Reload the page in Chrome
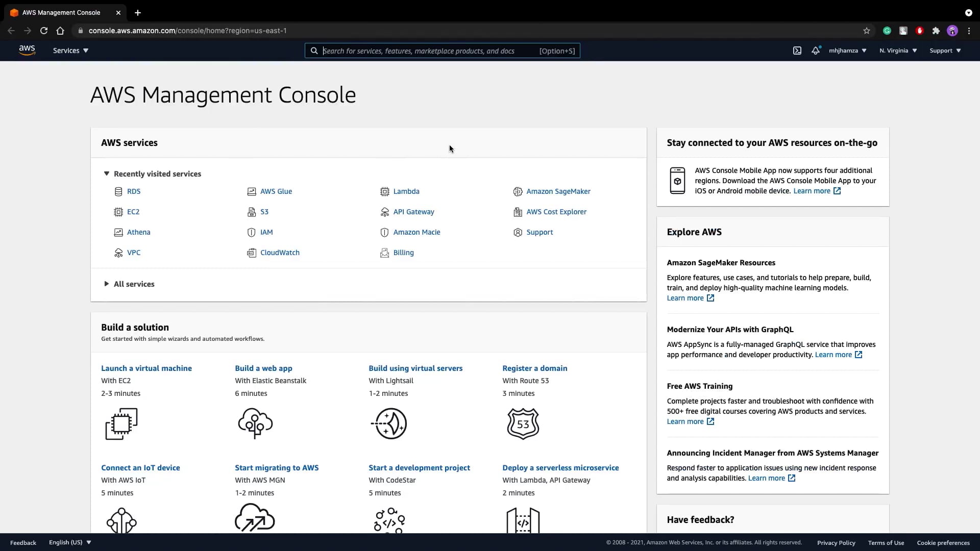The image size is (980, 551). [44, 31]
